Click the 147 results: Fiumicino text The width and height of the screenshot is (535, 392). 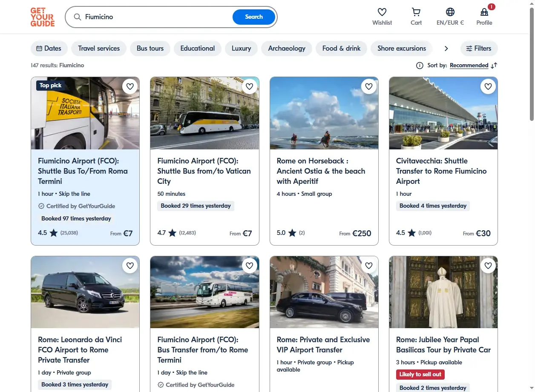pos(58,66)
